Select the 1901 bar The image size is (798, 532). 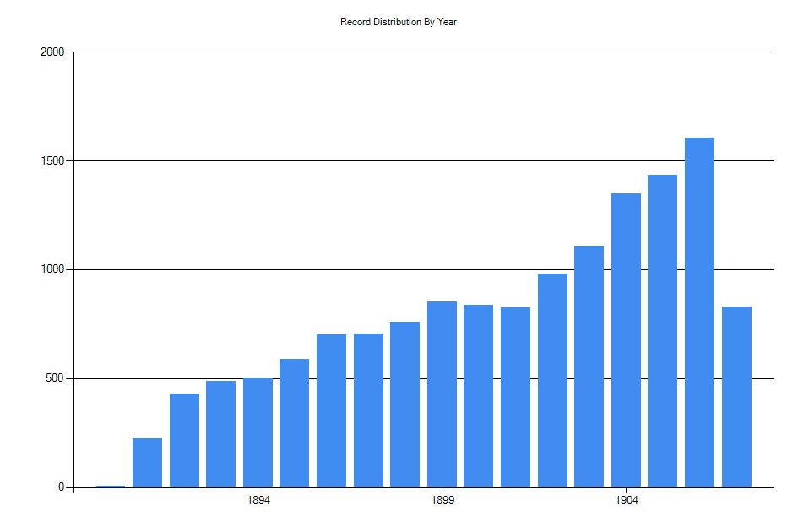point(516,398)
